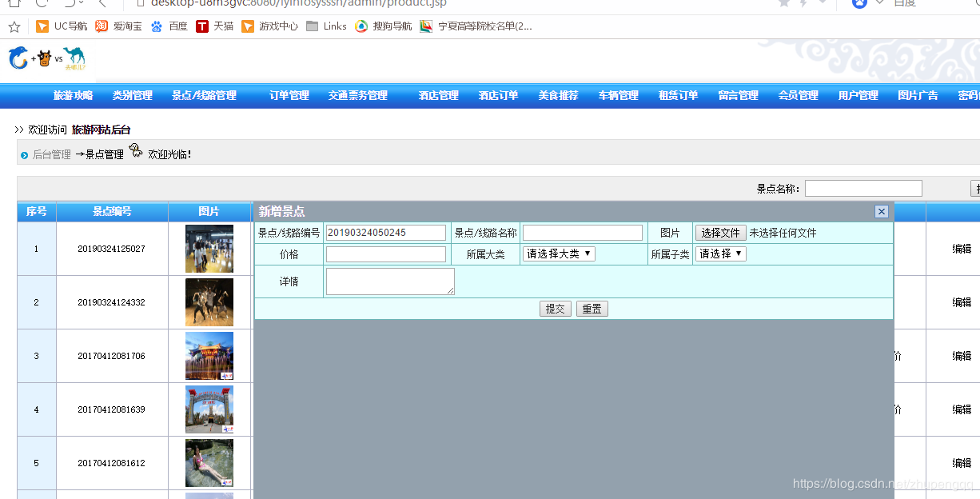
Task: Click 编辑 for row 20190324125027
Action: tap(962, 249)
